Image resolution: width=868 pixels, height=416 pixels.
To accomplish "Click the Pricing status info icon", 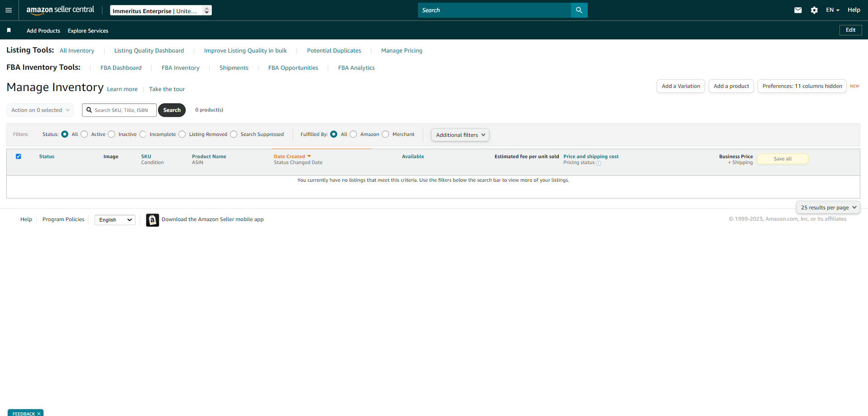I will click(599, 164).
